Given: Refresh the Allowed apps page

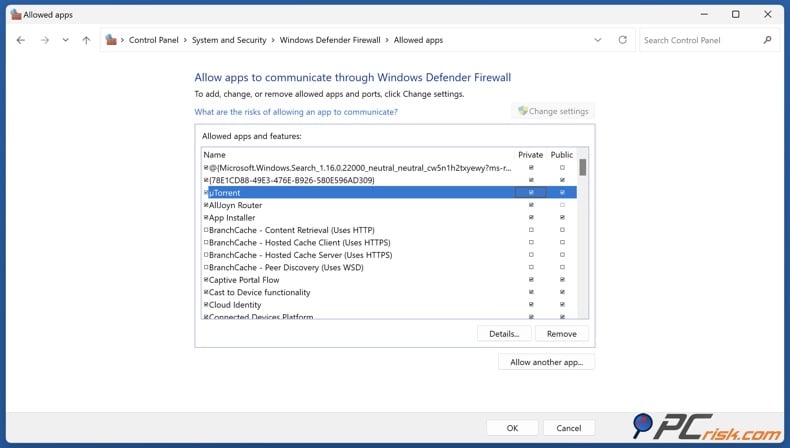Looking at the screenshot, I should pyautogui.click(x=623, y=40).
